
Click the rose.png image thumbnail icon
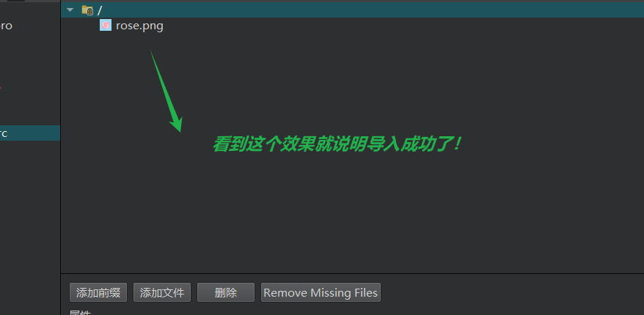[x=106, y=26]
